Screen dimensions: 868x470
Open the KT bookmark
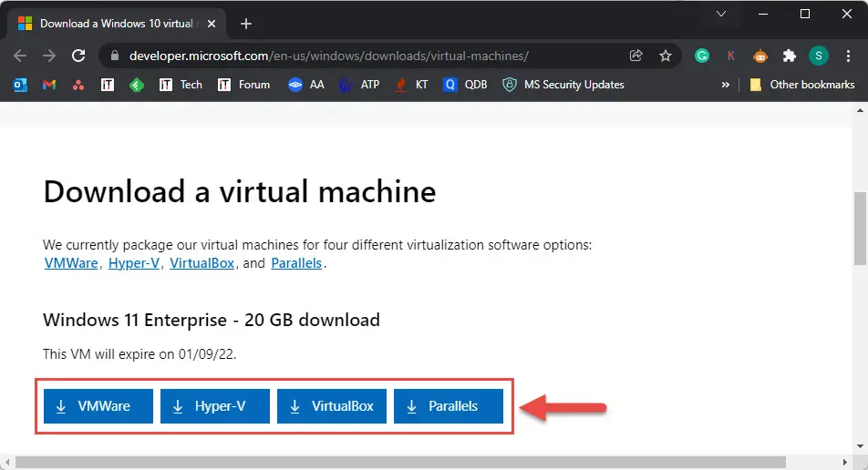tap(411, 85)
